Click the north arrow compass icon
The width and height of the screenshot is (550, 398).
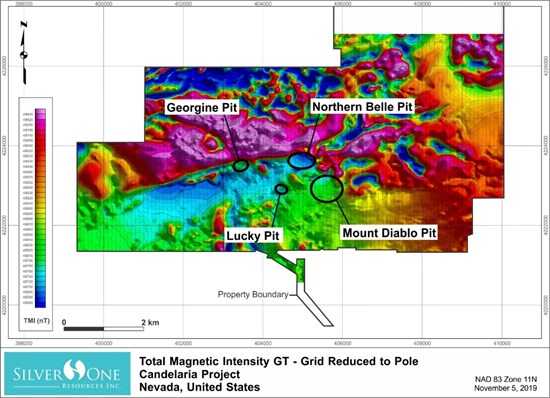(24, 53)
